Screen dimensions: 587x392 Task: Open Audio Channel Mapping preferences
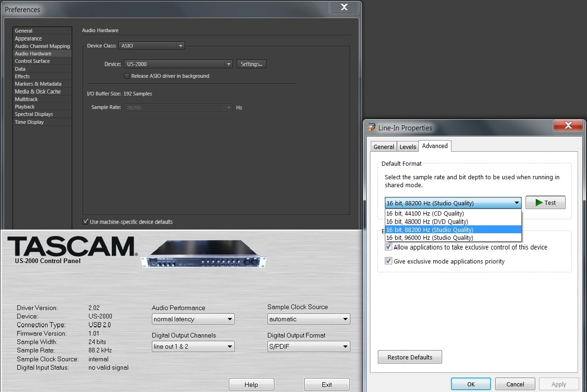(42, 46)
